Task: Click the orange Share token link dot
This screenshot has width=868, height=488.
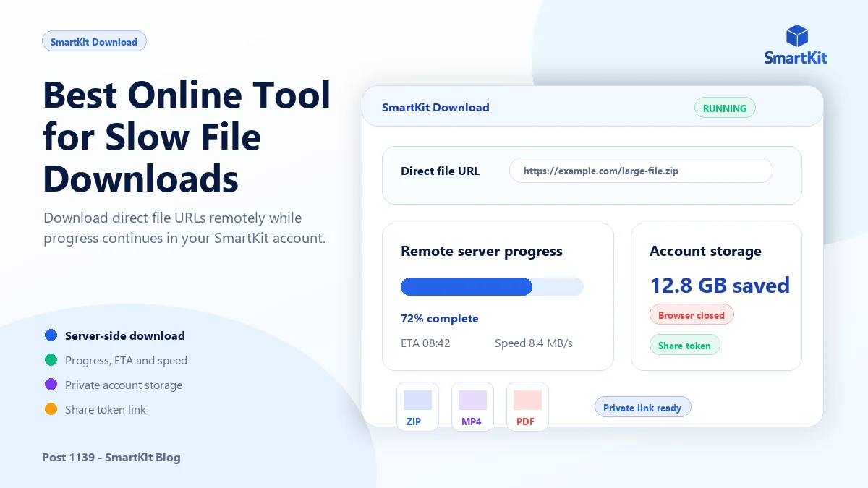Action: [x=51, y=409]
